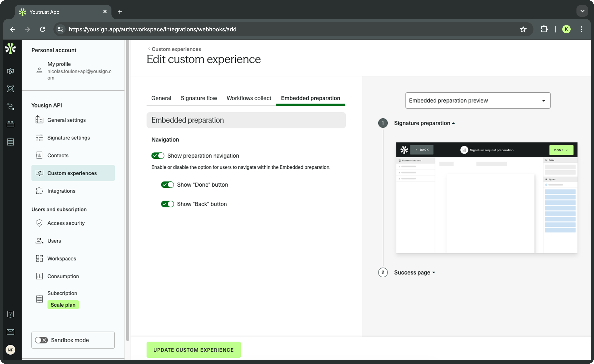Open the documents list icon in the left rail
The width and height of the screenshot is (594, 364).
click(10, 142)
